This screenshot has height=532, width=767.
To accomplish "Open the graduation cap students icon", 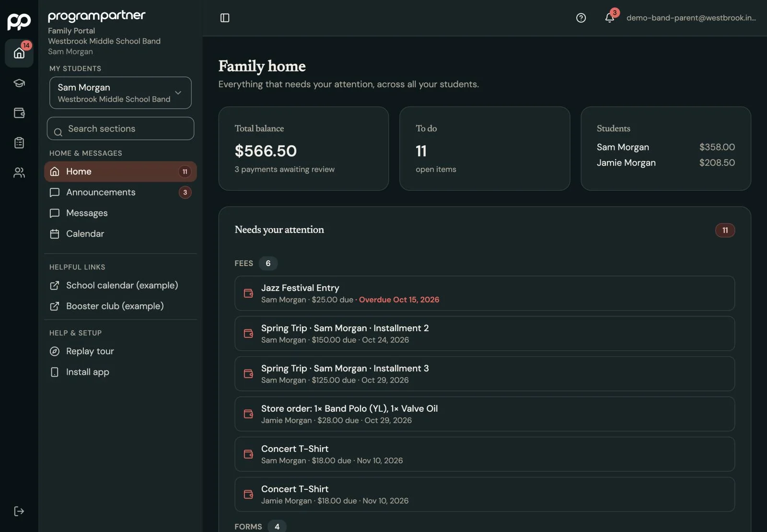I will [19, 83].
